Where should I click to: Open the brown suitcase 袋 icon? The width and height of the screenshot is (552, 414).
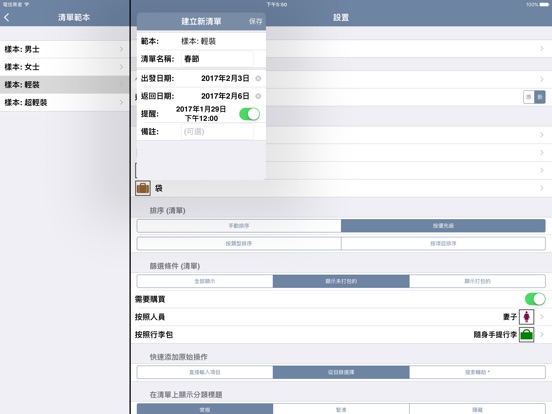[x=143, y=188]
